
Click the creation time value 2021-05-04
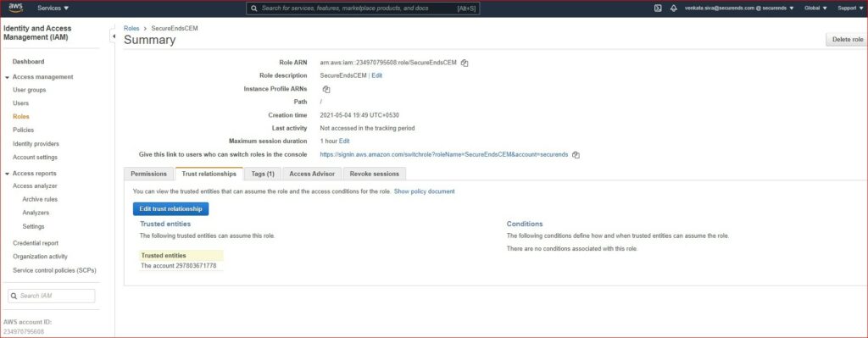[x=359, y=115]
